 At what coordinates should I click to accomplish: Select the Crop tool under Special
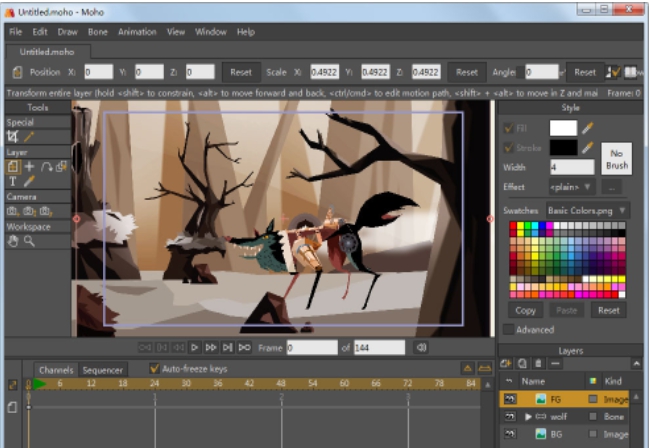point(13,136)
